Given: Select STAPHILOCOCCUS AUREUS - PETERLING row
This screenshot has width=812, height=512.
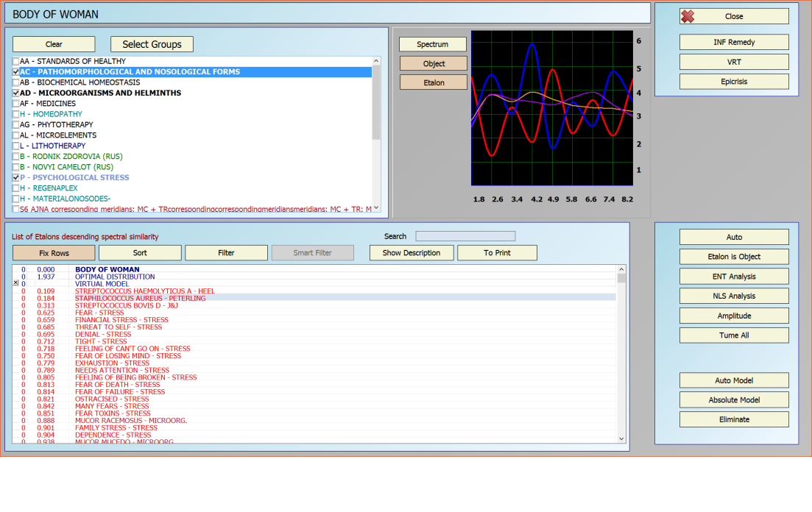Looking at the screenshot, I should coord(314,298).
